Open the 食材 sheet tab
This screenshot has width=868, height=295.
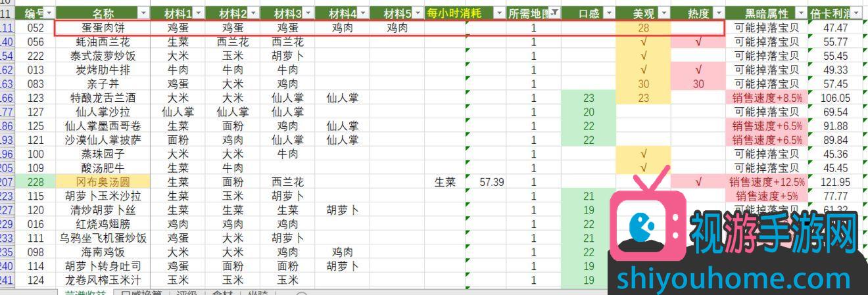222,292
